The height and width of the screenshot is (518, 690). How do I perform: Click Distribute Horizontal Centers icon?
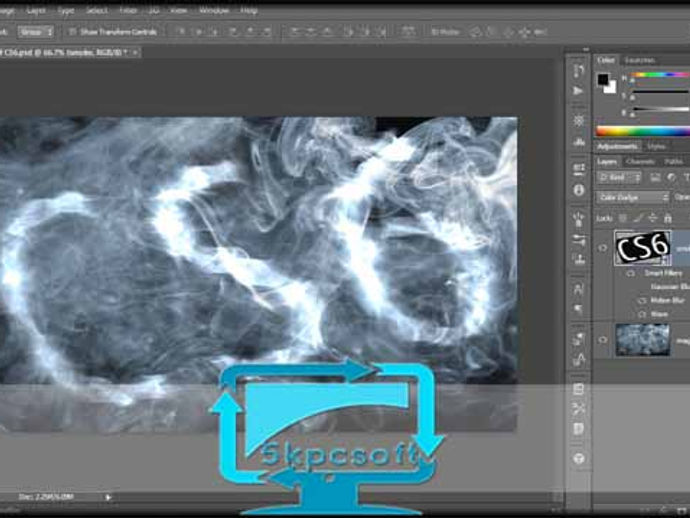tap(365, 32)
